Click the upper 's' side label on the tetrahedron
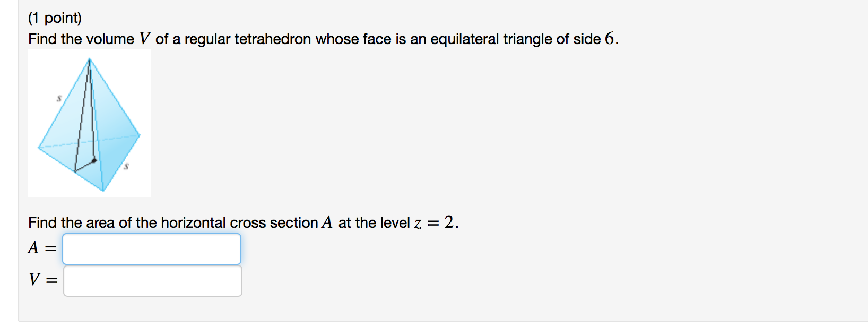Viewport: 868px width, 326px height. point(58,98)
